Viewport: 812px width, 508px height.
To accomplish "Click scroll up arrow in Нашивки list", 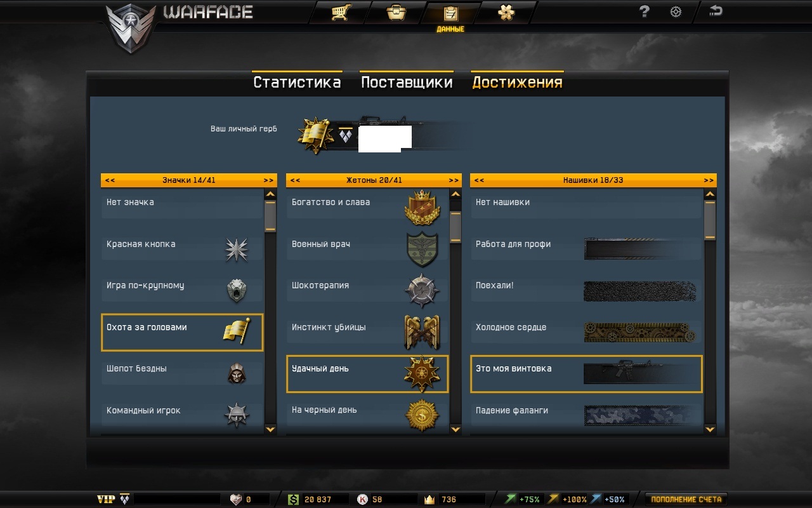I will [710, 194].
